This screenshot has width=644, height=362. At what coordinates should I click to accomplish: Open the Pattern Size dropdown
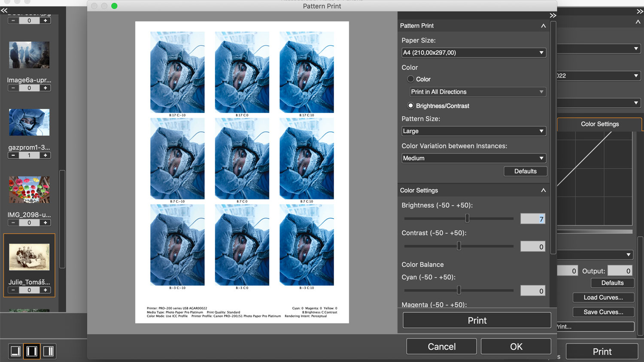point(474,131)
